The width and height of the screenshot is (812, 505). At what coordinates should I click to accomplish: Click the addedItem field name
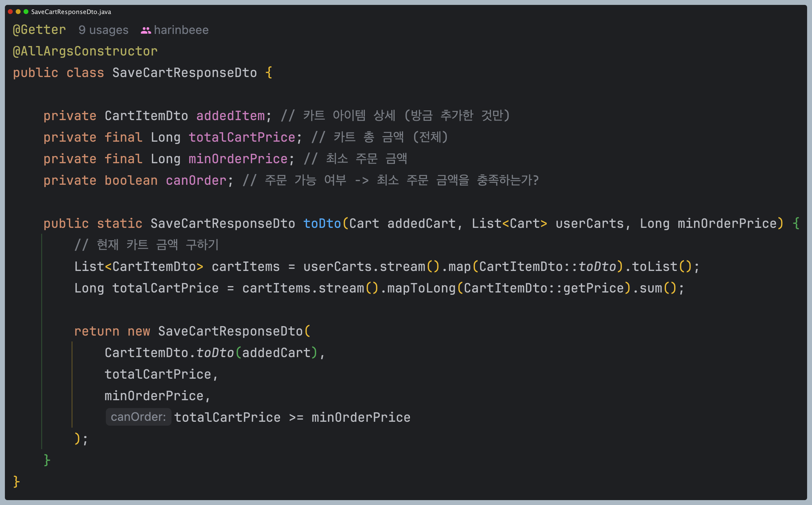point(230,116)
